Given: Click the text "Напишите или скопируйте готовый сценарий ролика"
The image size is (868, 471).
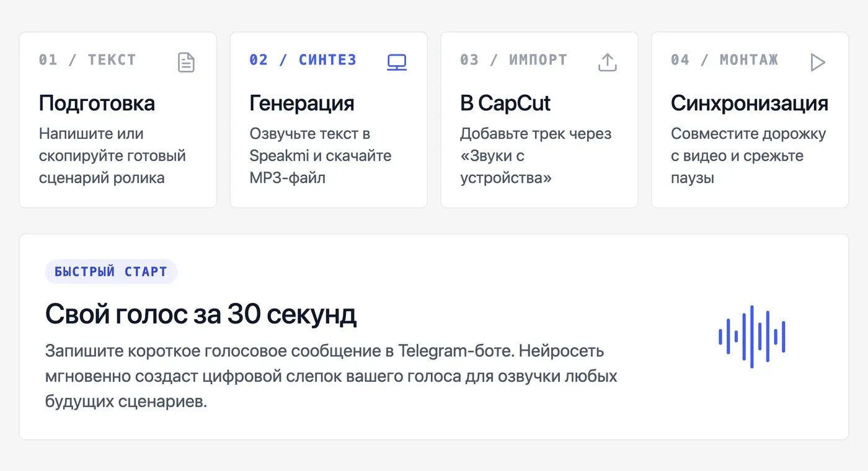Looking at the screenshot, I should click(x=113, y=156).
